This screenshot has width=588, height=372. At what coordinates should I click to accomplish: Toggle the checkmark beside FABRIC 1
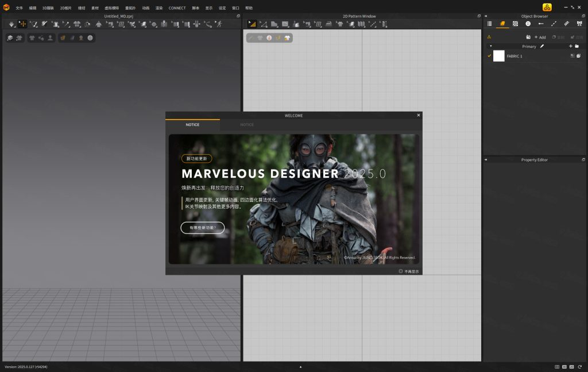489,56
